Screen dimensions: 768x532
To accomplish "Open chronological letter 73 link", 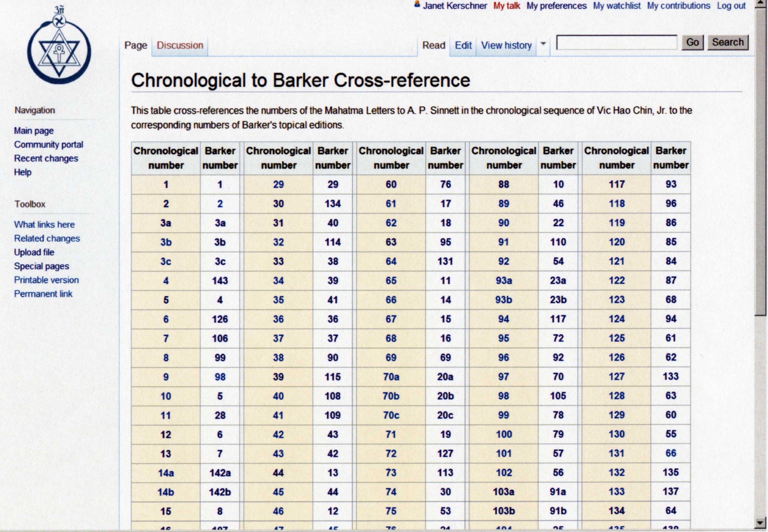I will 391,473.
